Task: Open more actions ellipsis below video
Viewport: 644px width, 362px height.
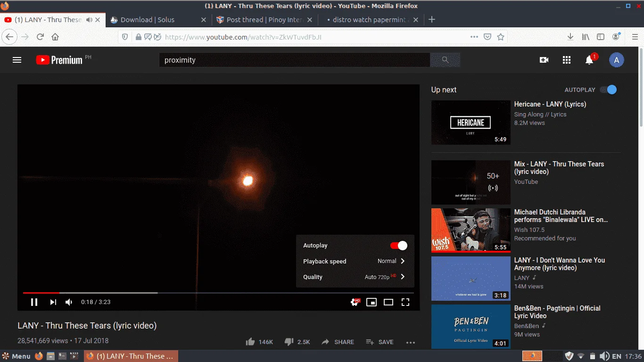Action: (411, 342)
